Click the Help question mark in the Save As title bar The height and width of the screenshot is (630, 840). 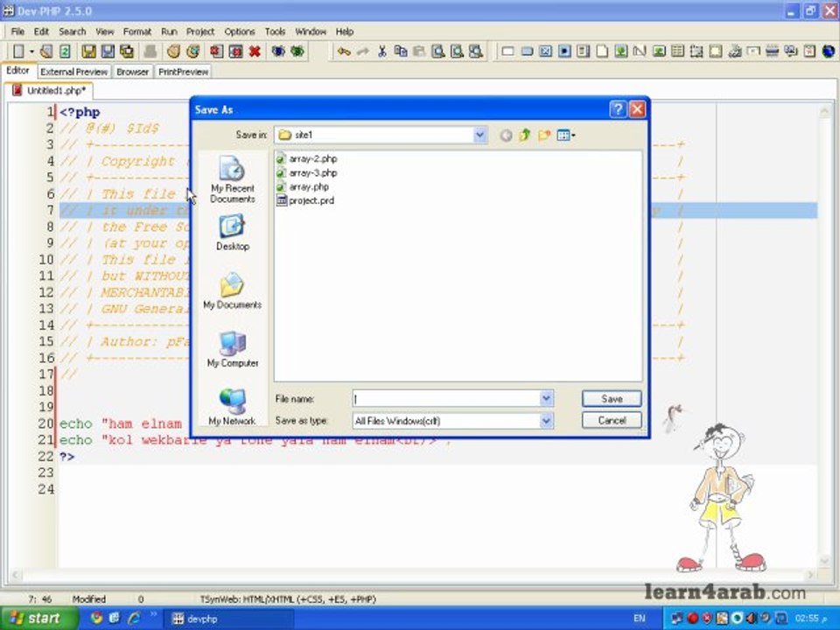click(618, 109)
